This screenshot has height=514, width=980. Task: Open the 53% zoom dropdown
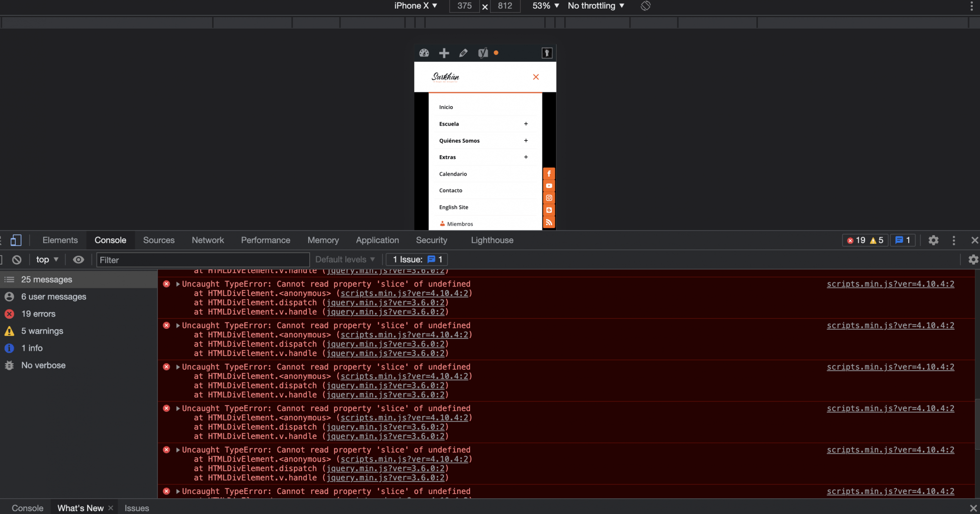point(546,6)
